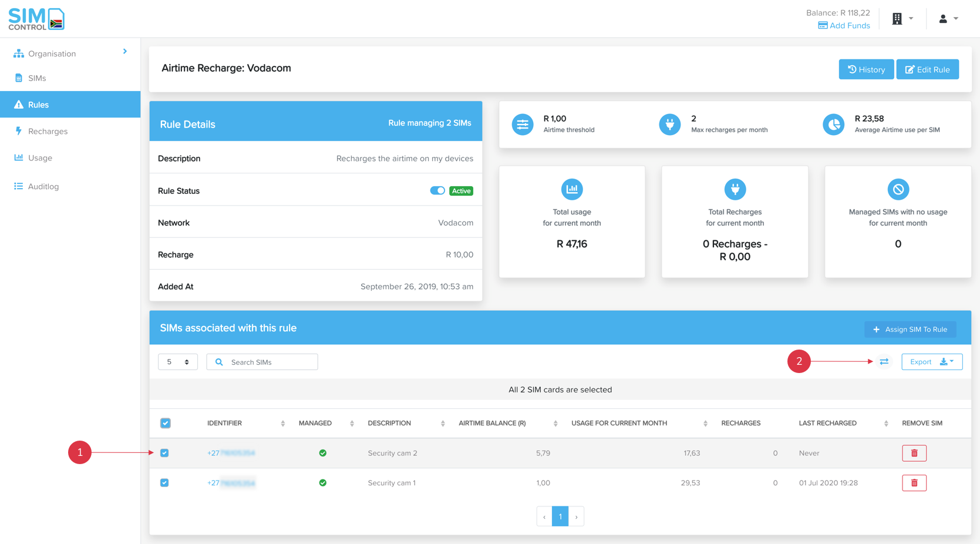Click the Max recharges plug icon

pos(669,125)
